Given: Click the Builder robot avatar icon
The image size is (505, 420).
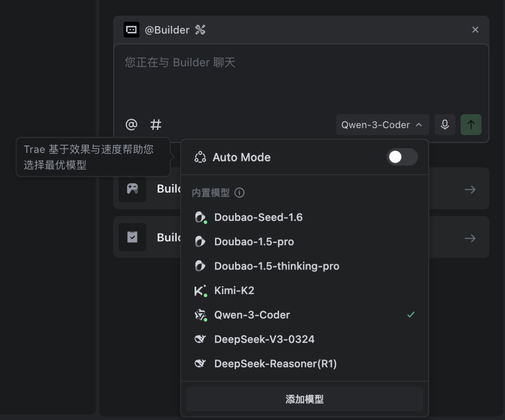Looking at the screenshot, I should 131,29.
